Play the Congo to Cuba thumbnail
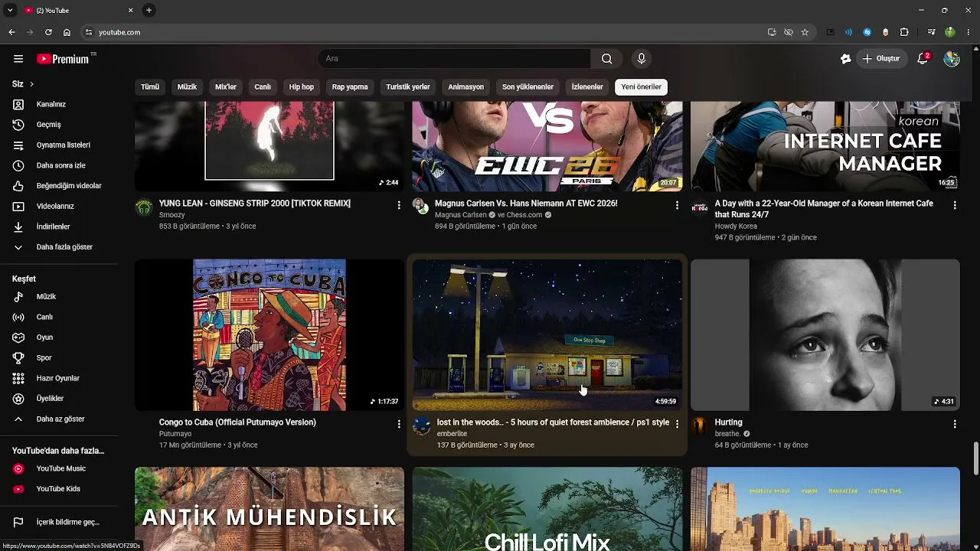980x551 pixels. pyautogui.click(x=269, y=334)
